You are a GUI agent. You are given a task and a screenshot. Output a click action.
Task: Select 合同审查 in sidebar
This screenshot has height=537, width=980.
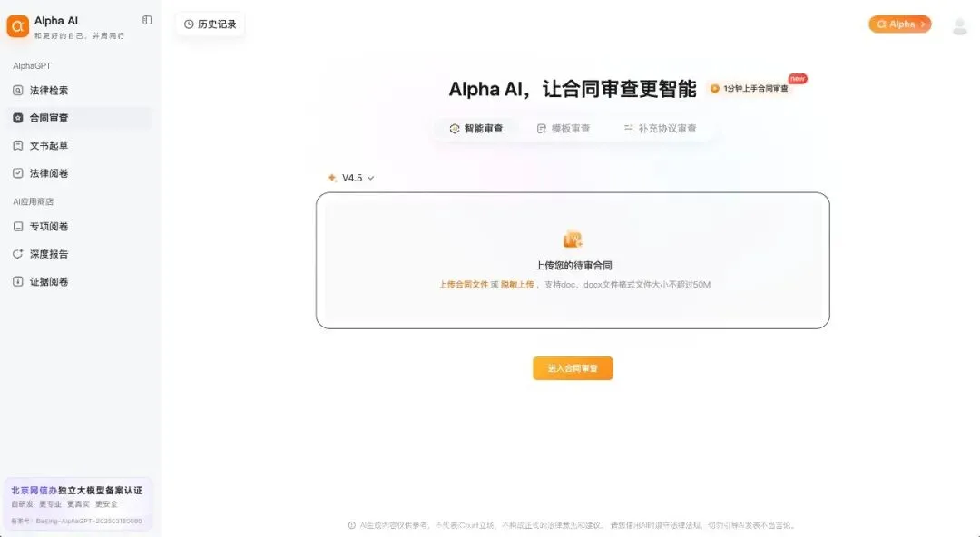point(79,118)
